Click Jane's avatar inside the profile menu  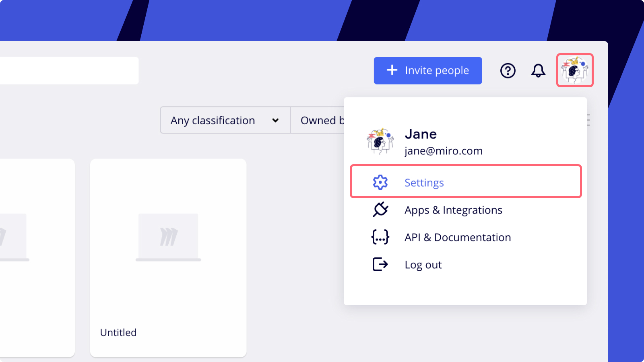coord(380,142)
